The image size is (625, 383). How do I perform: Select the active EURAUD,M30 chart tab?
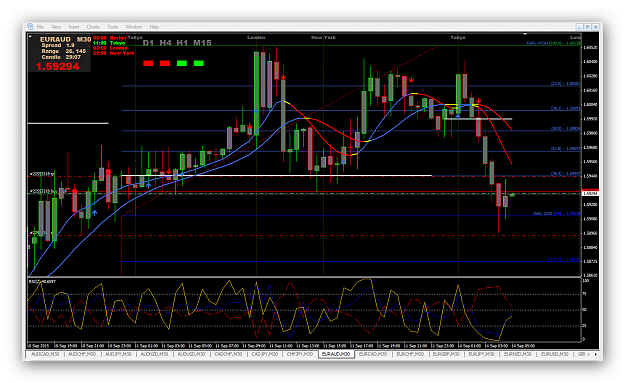click(336, 354)
